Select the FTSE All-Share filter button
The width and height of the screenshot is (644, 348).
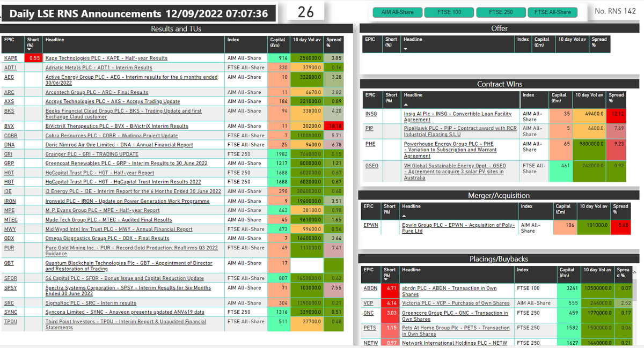coord(552,12)
